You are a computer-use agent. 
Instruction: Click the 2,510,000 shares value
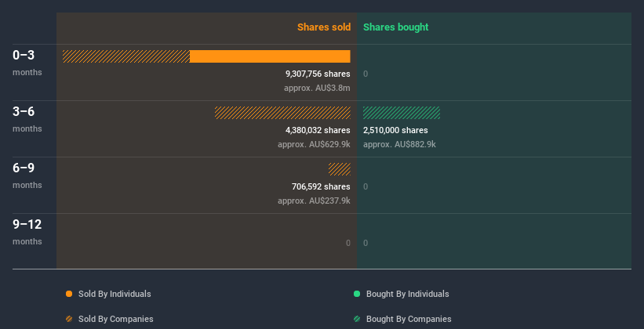coord(395,130)
